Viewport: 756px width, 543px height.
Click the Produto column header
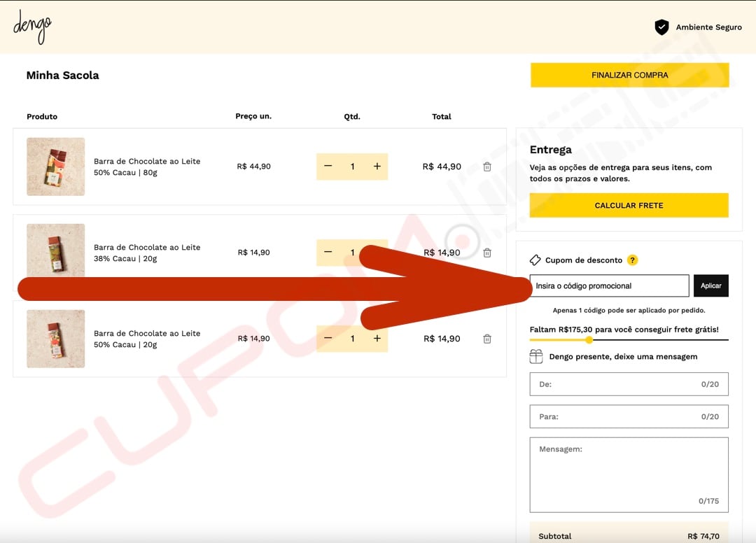point(42,117)
